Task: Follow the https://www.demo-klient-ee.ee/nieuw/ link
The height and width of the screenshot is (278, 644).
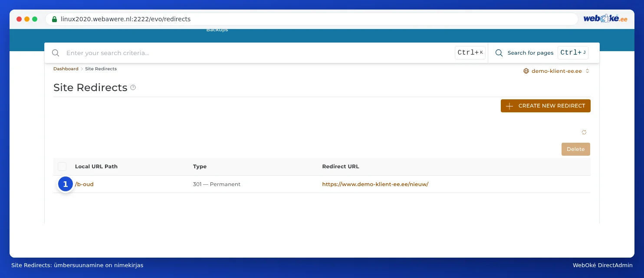Action: (x=375, y=184)
